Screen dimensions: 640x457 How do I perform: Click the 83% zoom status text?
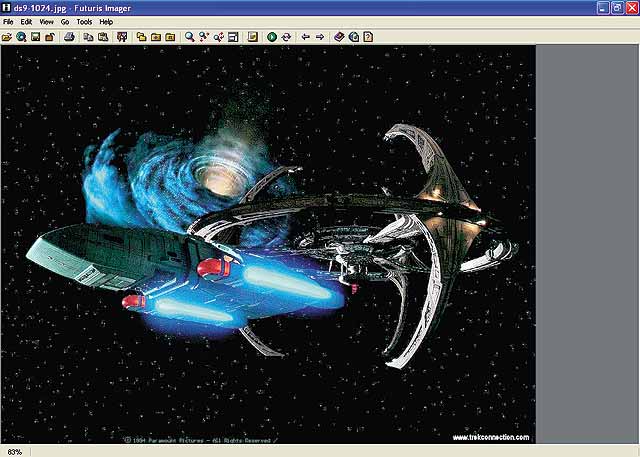[x=15, y=452]
